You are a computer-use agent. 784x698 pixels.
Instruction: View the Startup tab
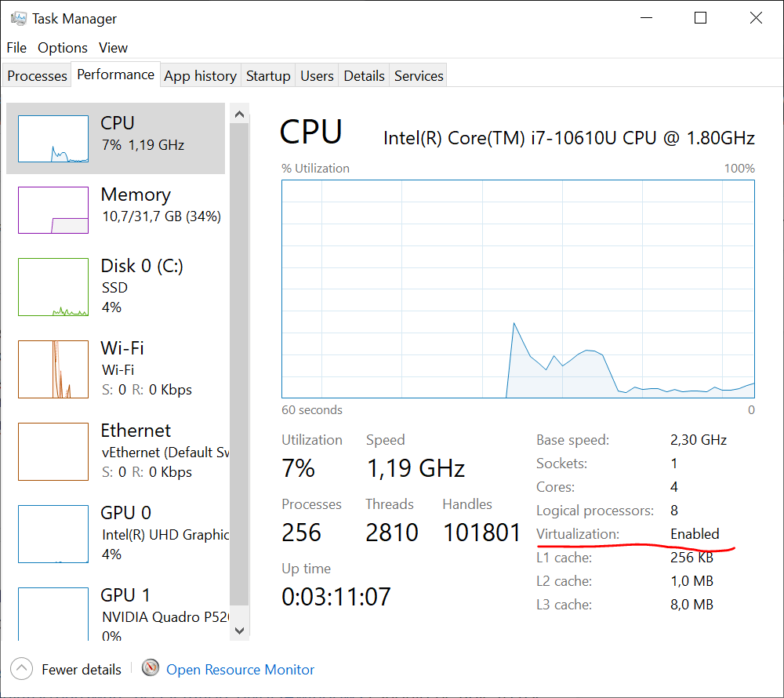pos(267,75)
